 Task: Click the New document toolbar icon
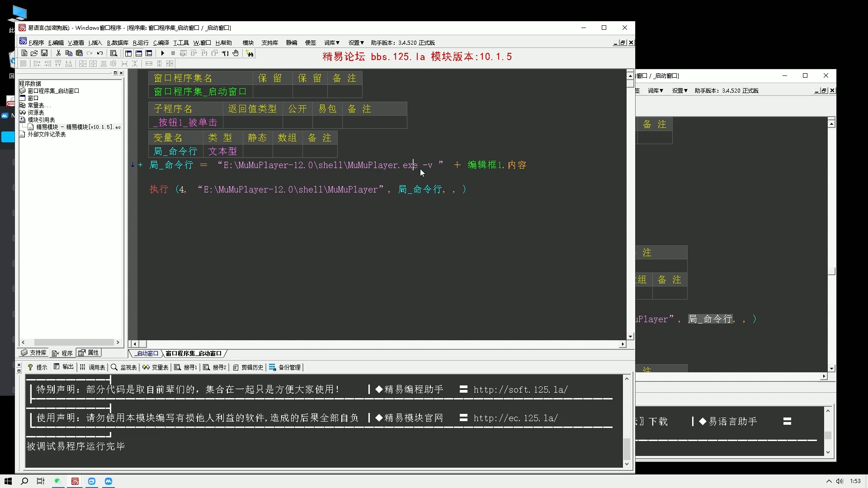(x=24, y=53)
